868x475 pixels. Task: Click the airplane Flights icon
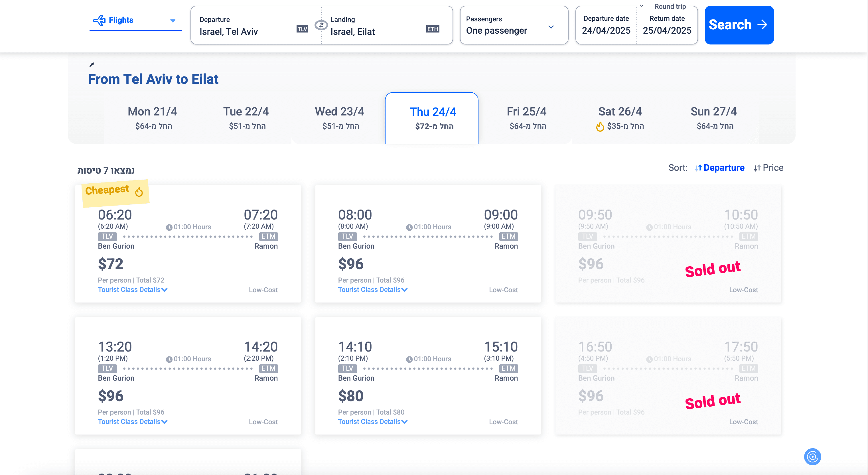tap(99, 20)
